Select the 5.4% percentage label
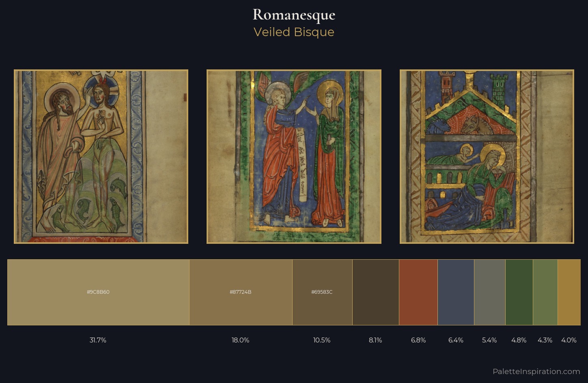The height and width of the screenshot is (383, 588). click(489, 340)
